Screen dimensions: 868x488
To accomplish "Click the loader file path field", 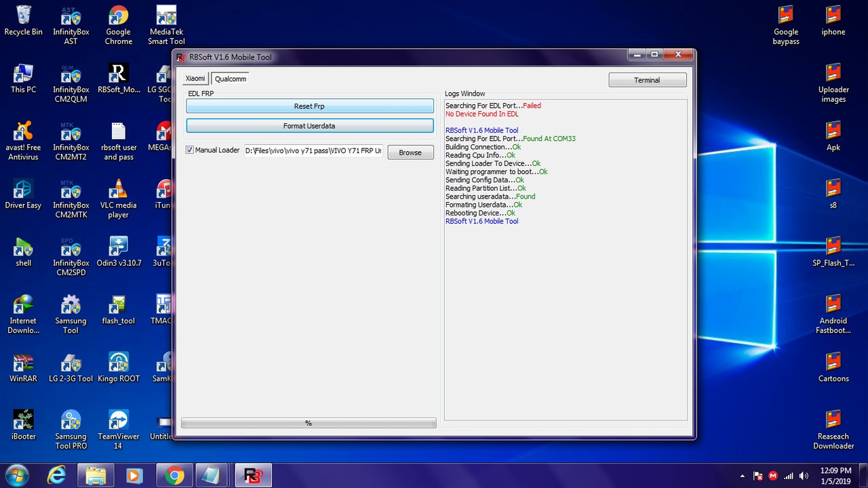I will tap(313, 151).
